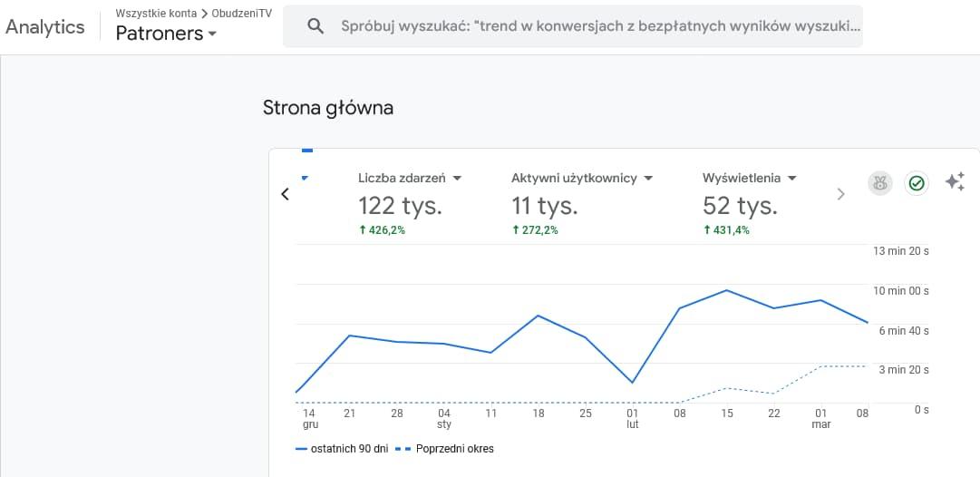Click the green checkmark status icon
980x477 pixels.
[917, 183]
